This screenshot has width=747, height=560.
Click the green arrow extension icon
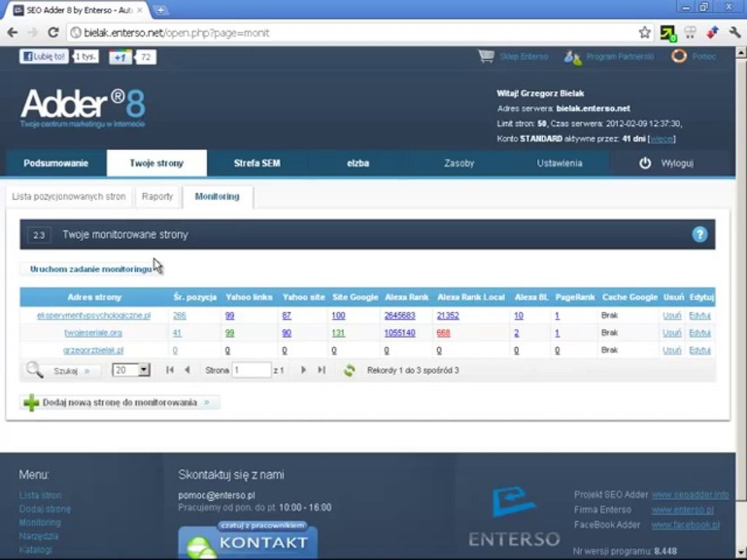click(x=668, y=33)
